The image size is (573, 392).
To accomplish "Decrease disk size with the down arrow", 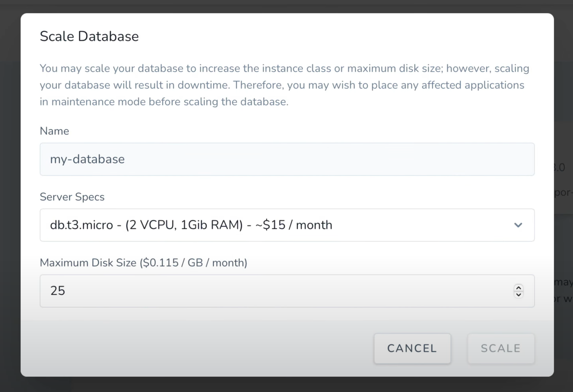I will [x=519, y=294].
